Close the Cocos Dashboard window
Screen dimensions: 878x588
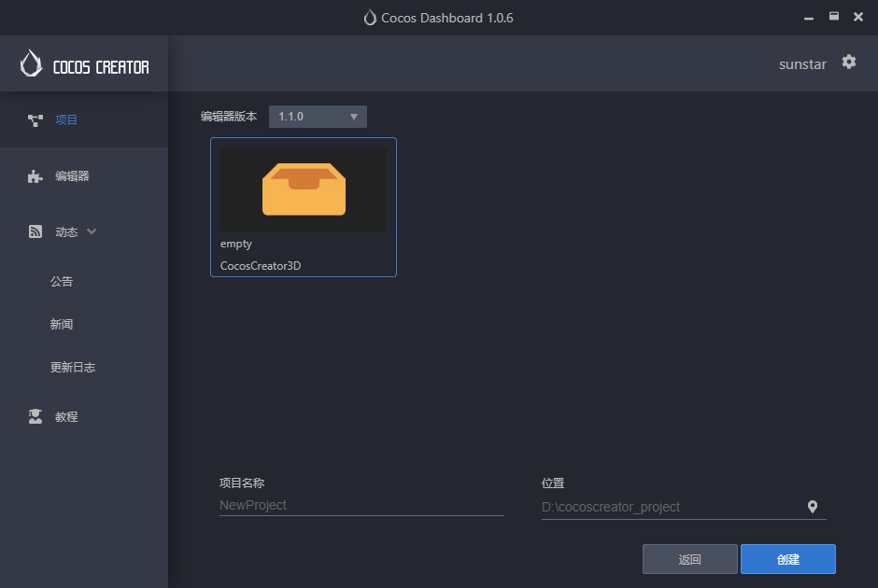tap(858, 17)
